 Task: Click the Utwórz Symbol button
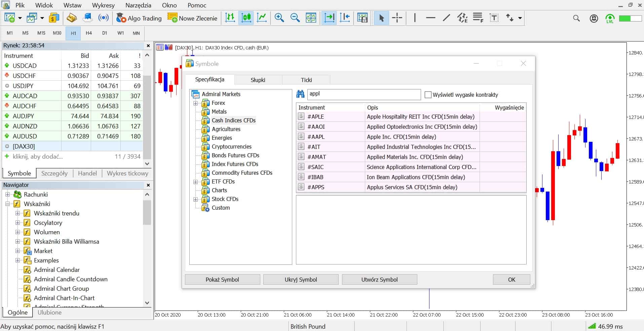click(379, 280)
